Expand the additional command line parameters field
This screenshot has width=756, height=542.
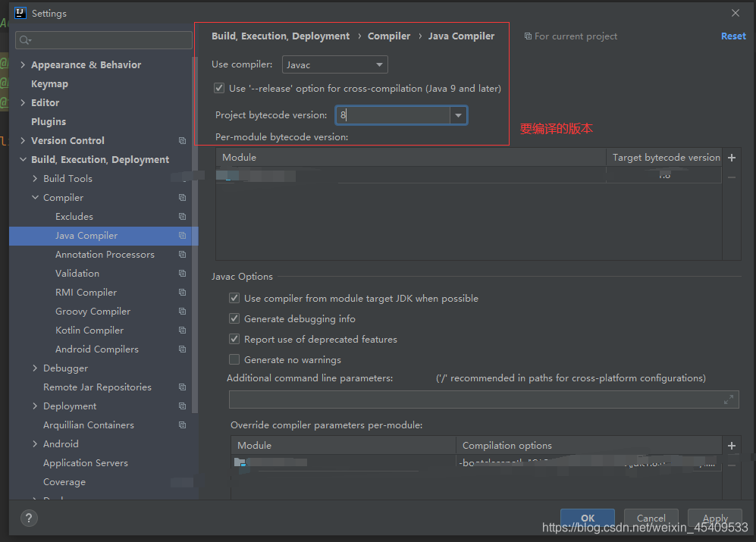tap(729, 399)
